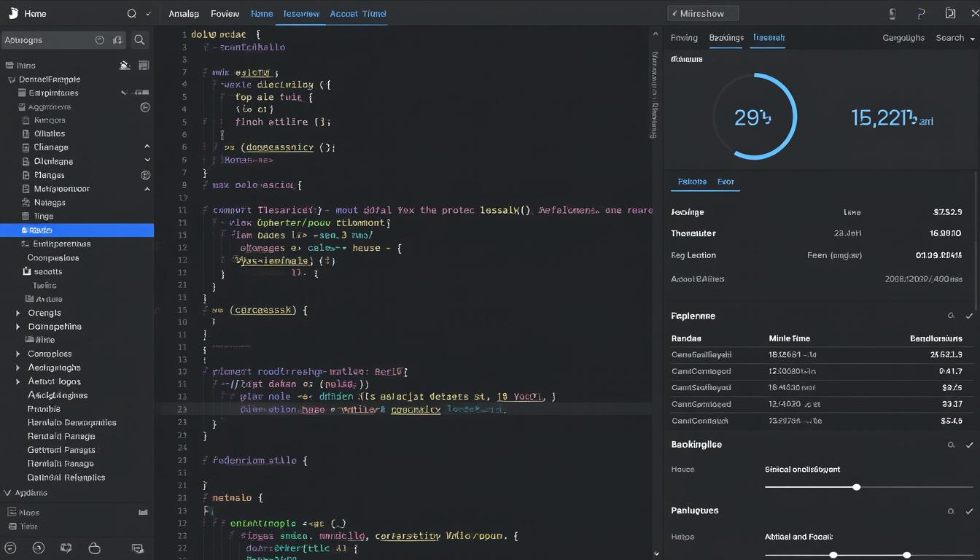This screenshot has height=560, width=980.
Task: Click the cloud-shaped icon in the bottom bar
Action: tap(94, 548)
